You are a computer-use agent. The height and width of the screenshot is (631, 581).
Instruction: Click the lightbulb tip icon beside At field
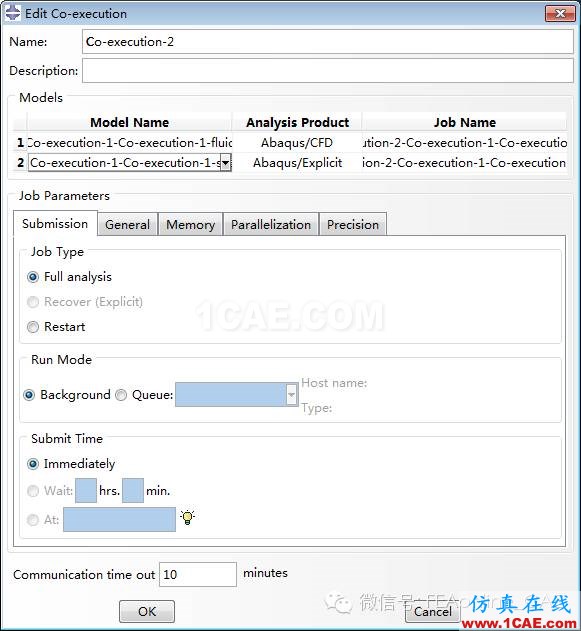187,518
